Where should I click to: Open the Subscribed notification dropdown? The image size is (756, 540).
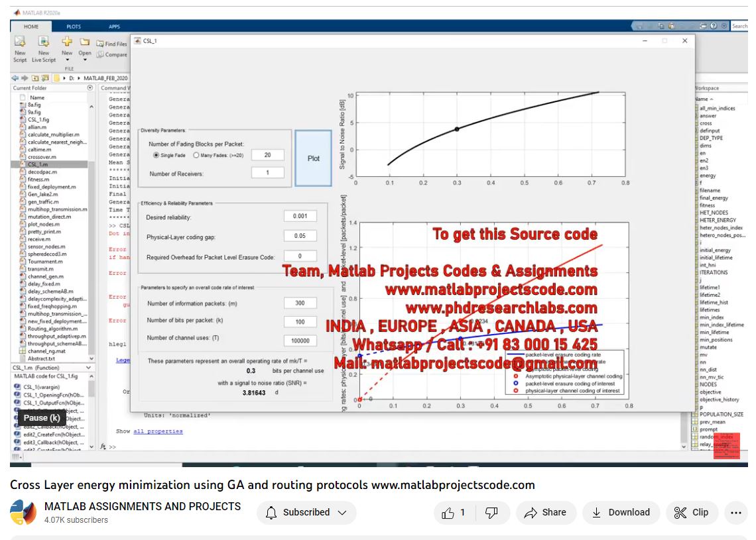point(306,513)
